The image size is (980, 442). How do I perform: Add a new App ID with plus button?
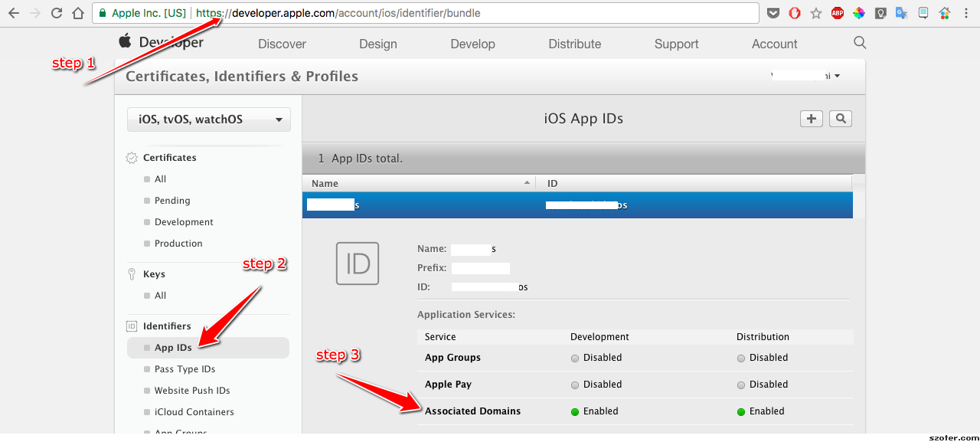[x=812, y=118]
